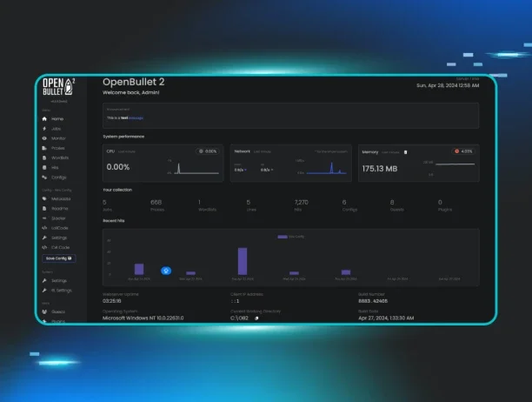Click the "8" guests count
532x402 pixels.
tap(392, 203)
